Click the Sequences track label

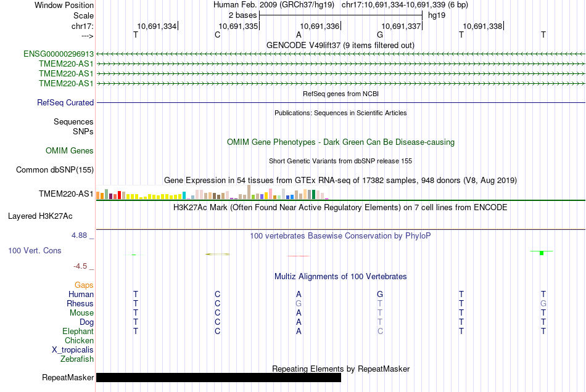(x=73, y=121)
